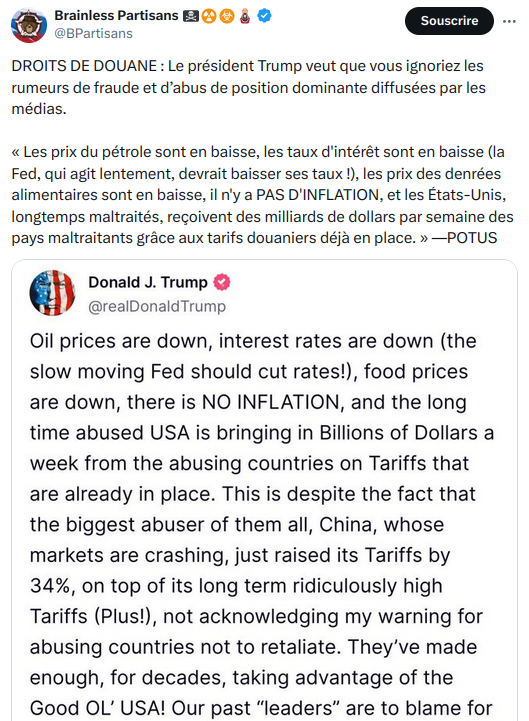Screen dimensions: 529x721
Task: Click the "34%" figure in the quoted post
Action: tap(50, 586)
